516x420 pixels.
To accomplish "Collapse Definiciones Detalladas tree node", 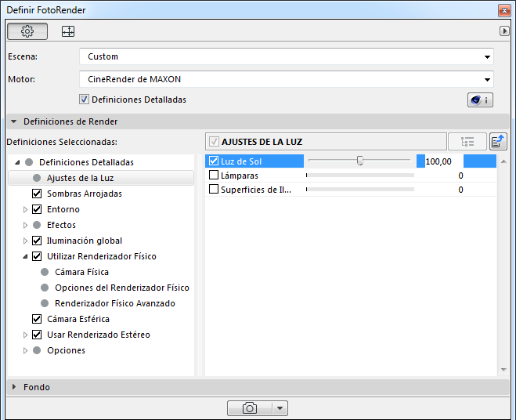I will click(x=17, y=162).
